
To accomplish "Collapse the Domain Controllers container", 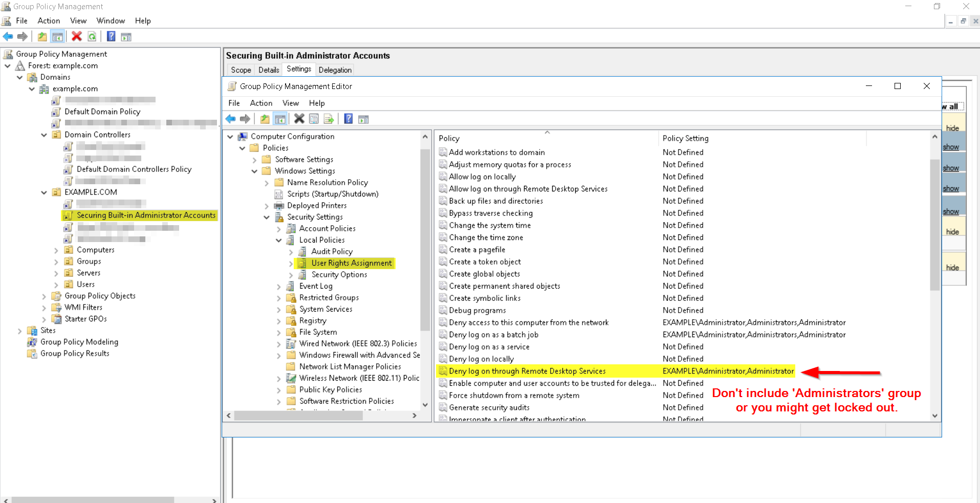I will point(44,135).
